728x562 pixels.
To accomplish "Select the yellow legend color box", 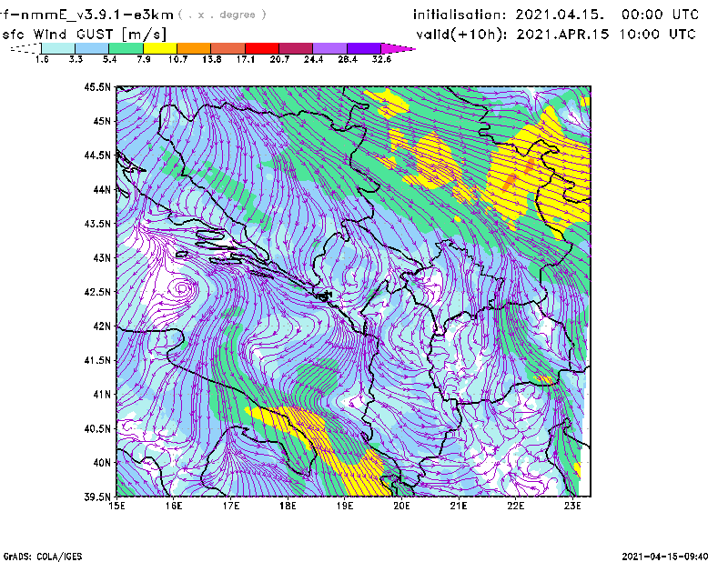I will [160, 48].
